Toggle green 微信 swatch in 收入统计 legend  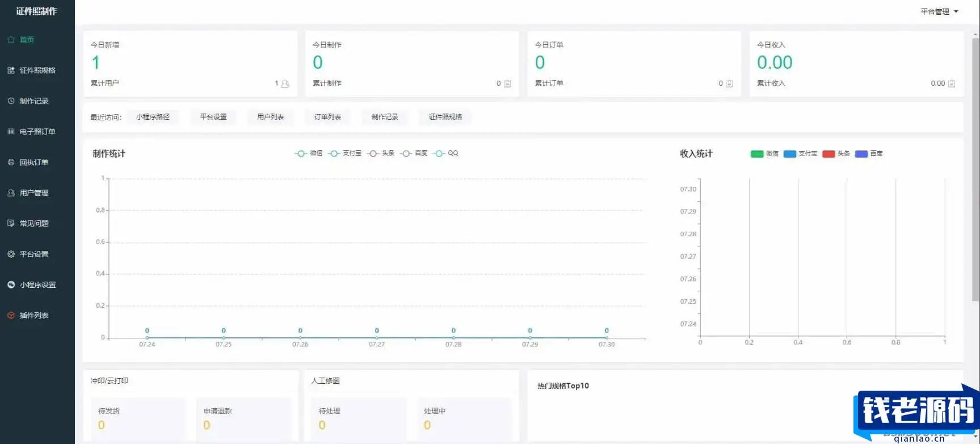pos(757,154)
